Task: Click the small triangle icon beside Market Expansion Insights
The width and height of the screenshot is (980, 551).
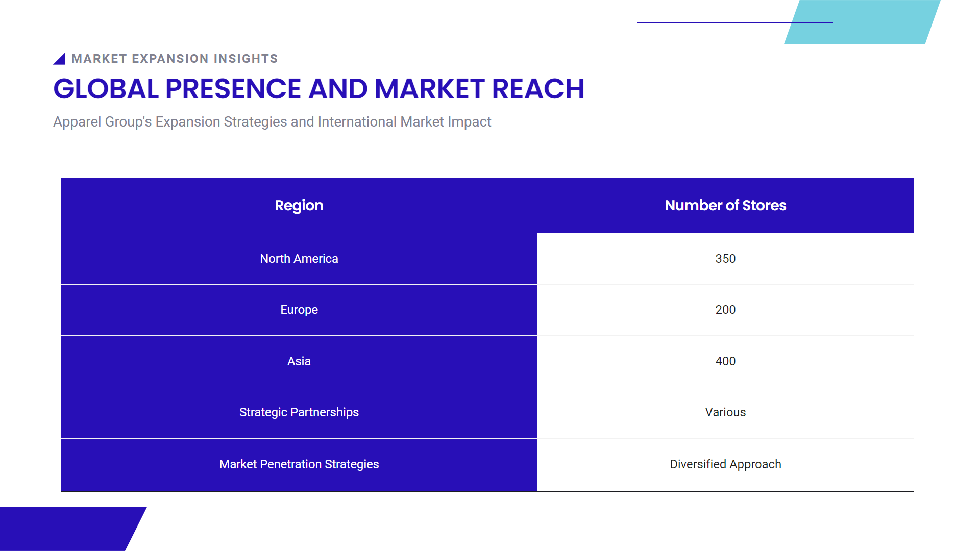Action: coord(61,60)
